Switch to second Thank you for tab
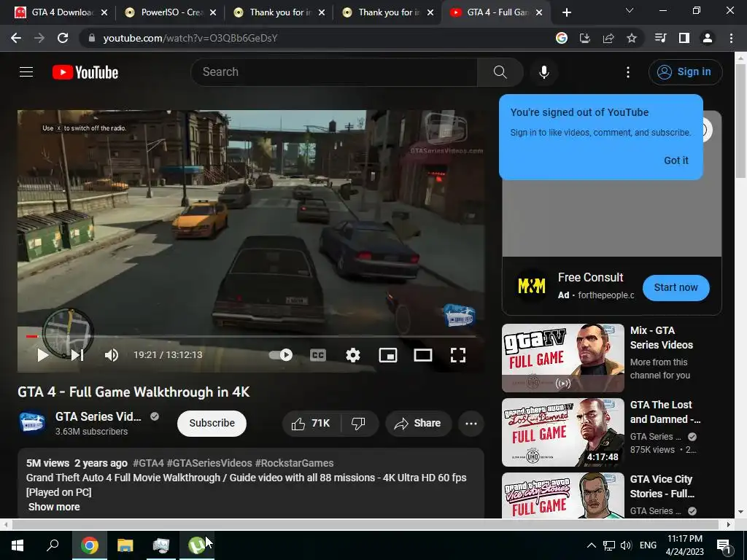The image size is (747, 560). click(387, 12)
